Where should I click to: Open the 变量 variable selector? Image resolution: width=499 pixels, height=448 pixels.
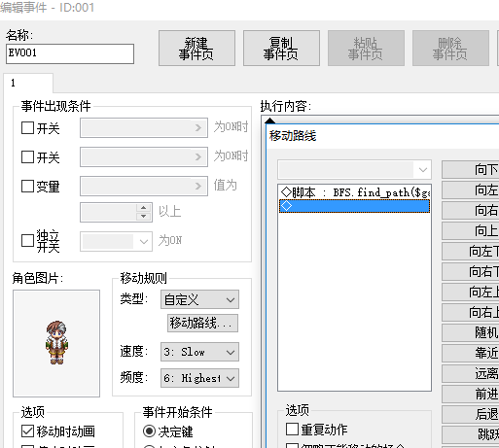tap(144, 186)
